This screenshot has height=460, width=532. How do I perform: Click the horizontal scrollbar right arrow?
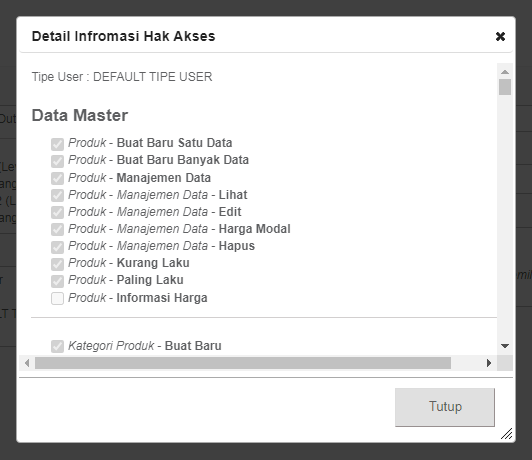489,363
